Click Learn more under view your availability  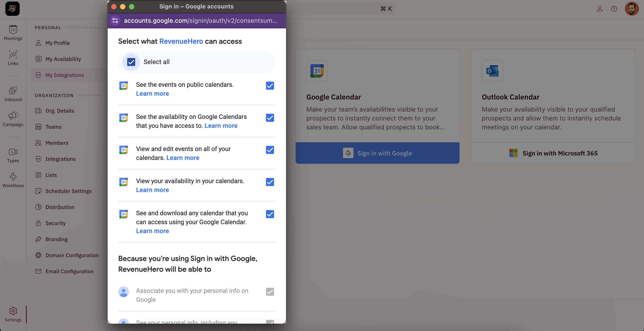pyautogui.click(x=152, y=190)
